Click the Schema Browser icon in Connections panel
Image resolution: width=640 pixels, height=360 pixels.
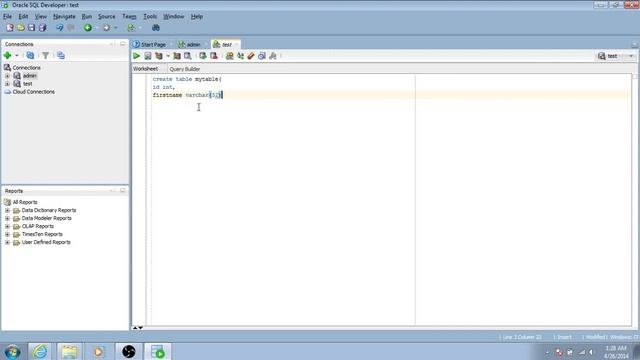coord(61,55)
